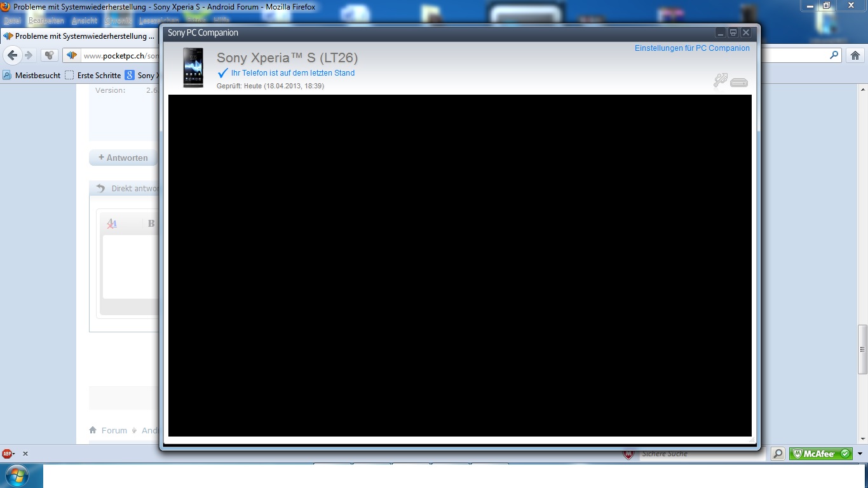The image size is (868, 488).
Task: Open the Lesezeichen menu in Firefox
Action: click(x=159, y=20)
